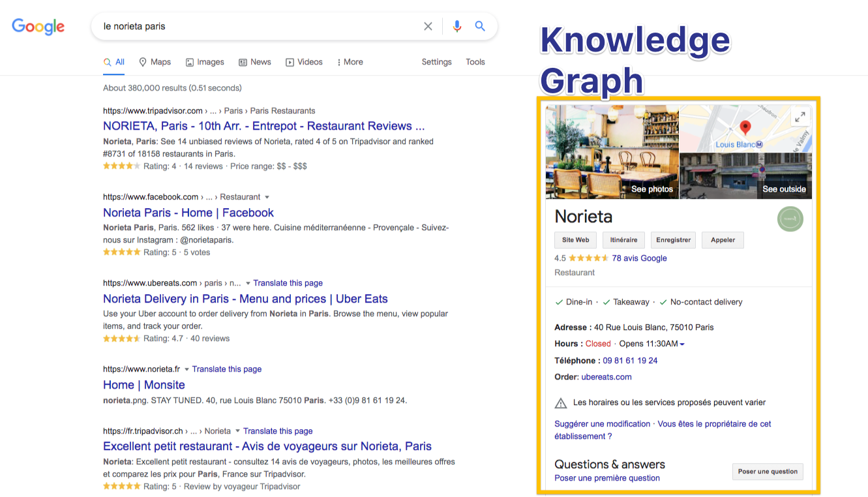This screenshot has width=868, height=497.
Task: Click the Itinéraire button
Action: (x=623, y=240)
